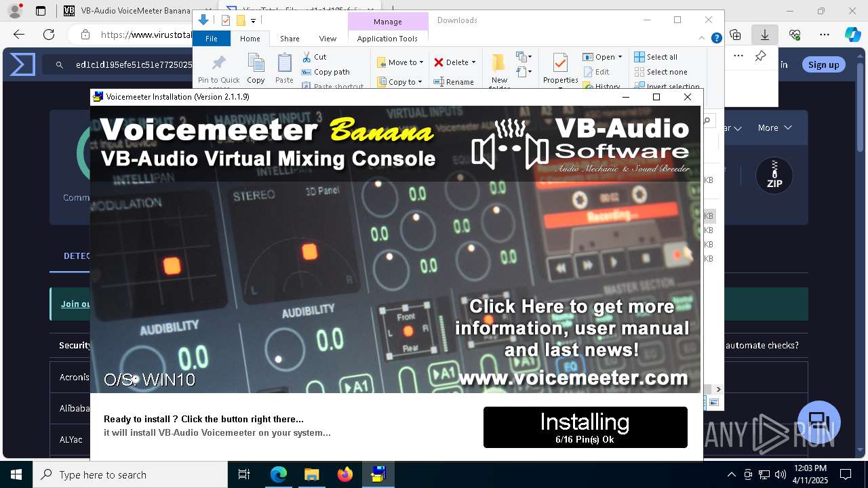
Task: Switch to the Home tab in Explorer
Action: (250, 39)
